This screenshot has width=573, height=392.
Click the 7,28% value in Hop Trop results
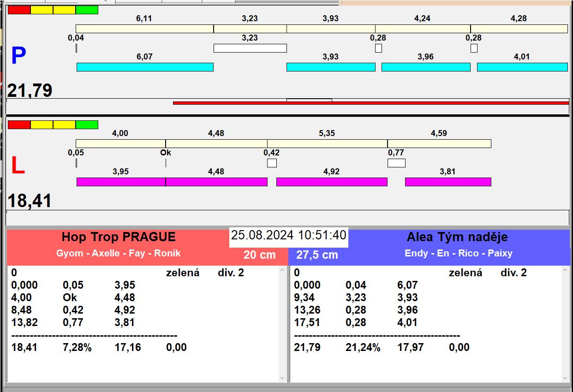pyautogui.click(x=77, y=347)
